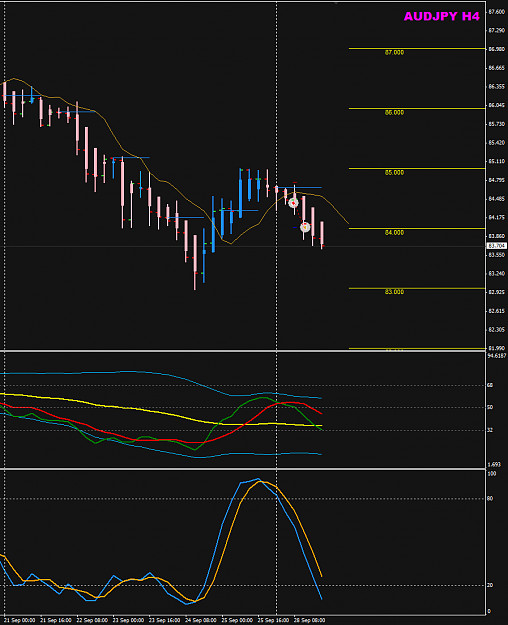Select the 86.000 level label
508x625 pixels.
[394, 113]
